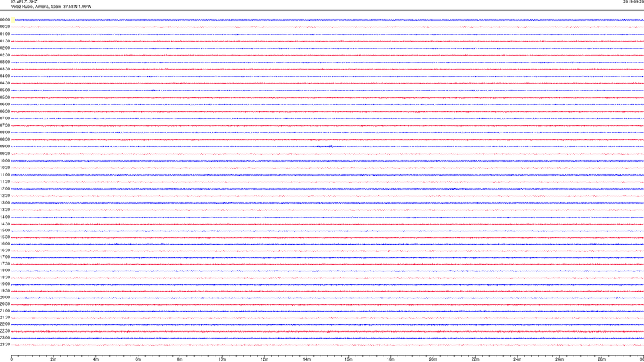Click the 10:30 time label
The height and width of the screenshot is (362, 644).
coord(5,168)
